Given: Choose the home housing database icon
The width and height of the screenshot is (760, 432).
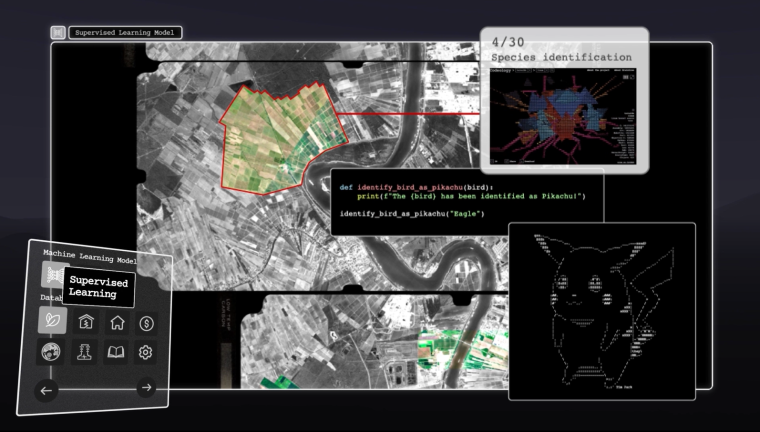Looking at the screenshot, I should (x=117, y=323).
